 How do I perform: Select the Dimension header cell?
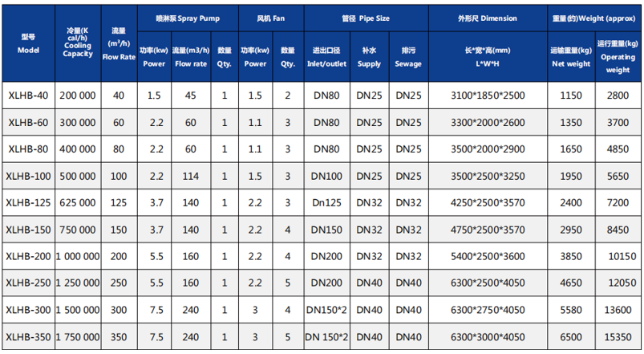(x=488, y=18)
